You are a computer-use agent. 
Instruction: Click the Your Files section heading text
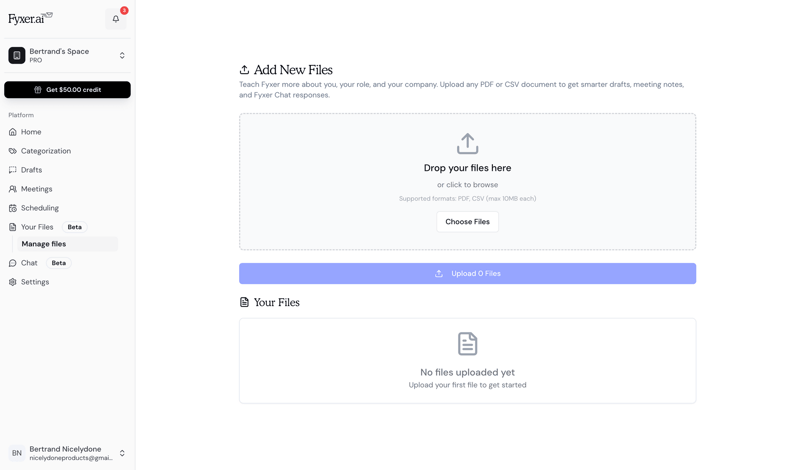(x=277, y=302)
